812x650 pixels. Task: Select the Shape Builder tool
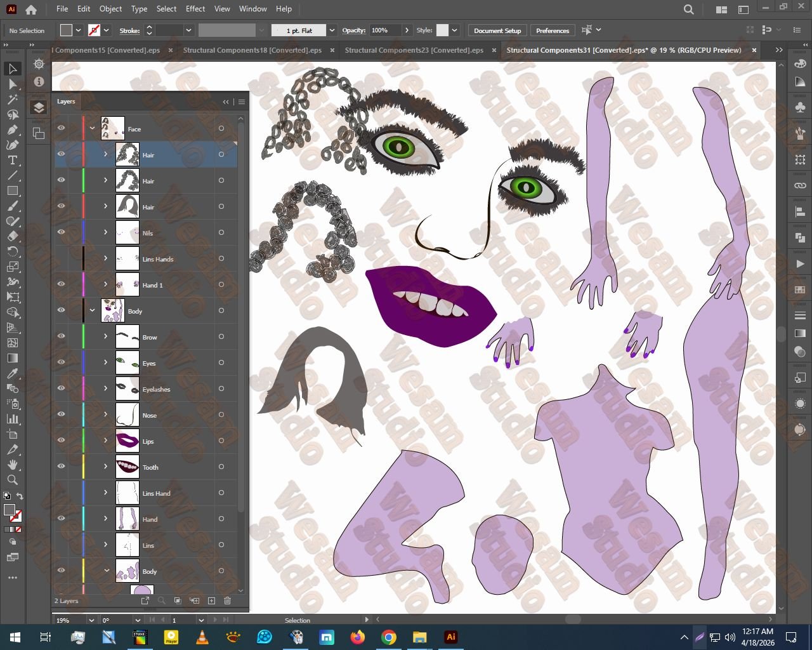(13, 312)
